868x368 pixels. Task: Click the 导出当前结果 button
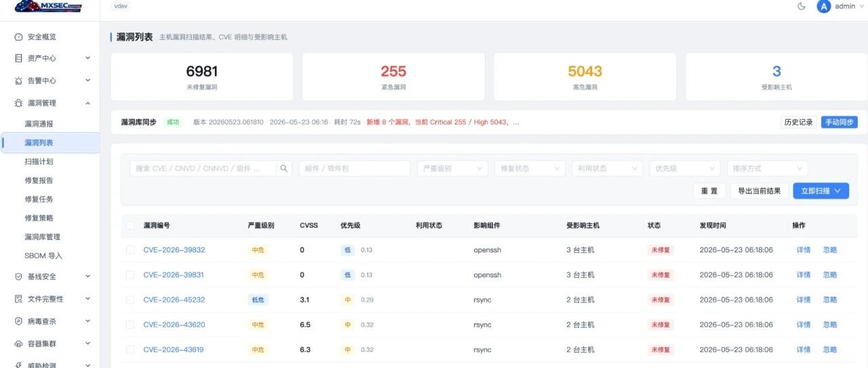pos(759,191)
